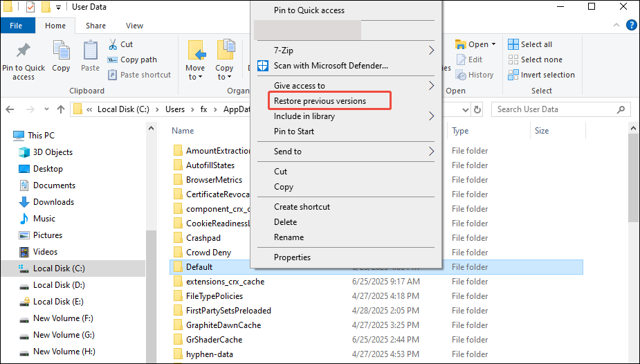Screen dimensions: 640x364
Task: Click the scissors Cut icon in the ribbon
Action: click(113, 44)
